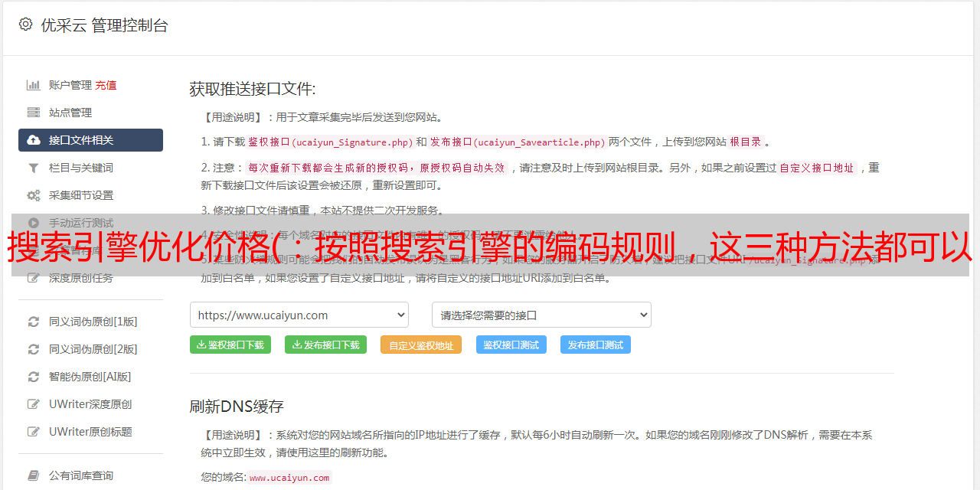Screen dimensions: 980x490
Task: Click the edit icon beside UWriter原创标题
Action: point(34,432)
